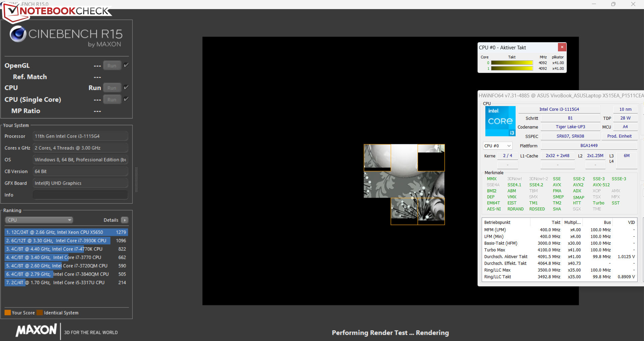Click the SRK07, SRK08 SSPEC value
Viewport: 644px width, 341px height.
tap(570, 136)
